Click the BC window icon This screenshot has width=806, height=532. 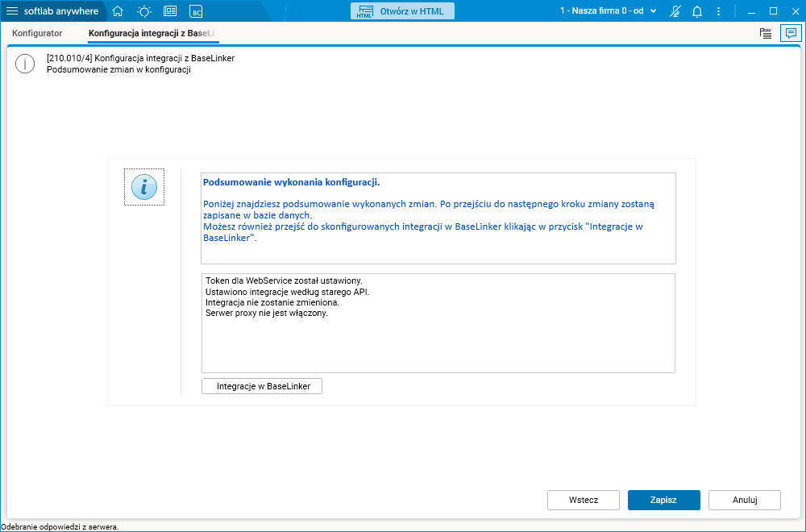click(196, 11)
